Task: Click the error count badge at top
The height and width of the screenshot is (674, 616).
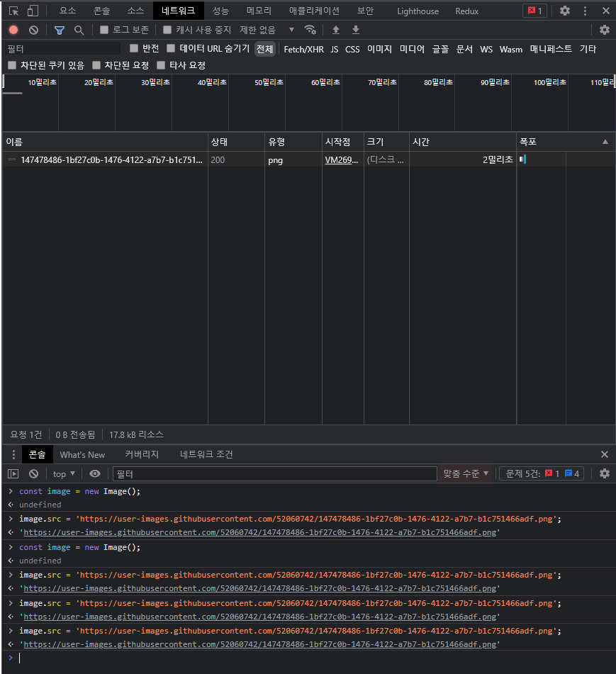Action: click(534, 11)
